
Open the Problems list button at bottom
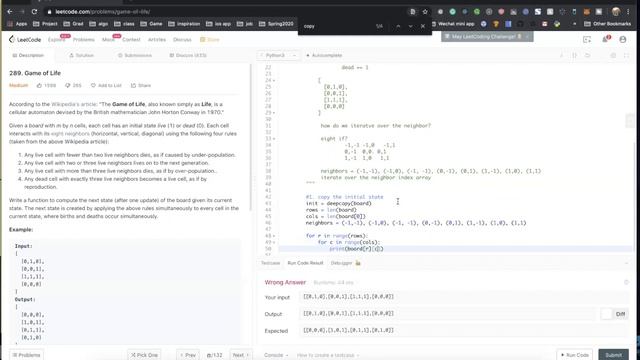[x=27, y=355]
